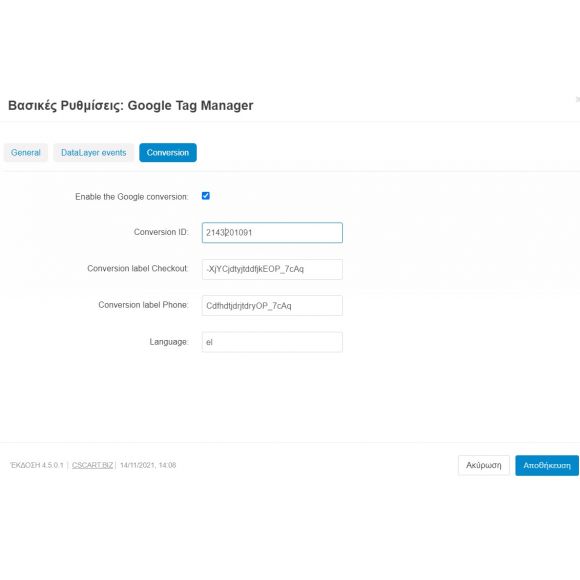
Task: Click the 14/11/2021, 14:08 timestamp
Action: (148, 465)
